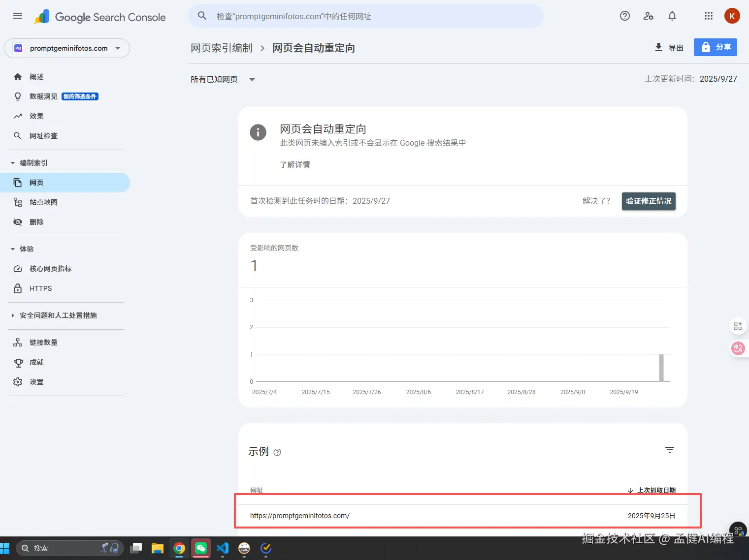This screenshot has width=749, height=560.
Task: Click the Windows taskbar search box
Action: pos(69,548)
